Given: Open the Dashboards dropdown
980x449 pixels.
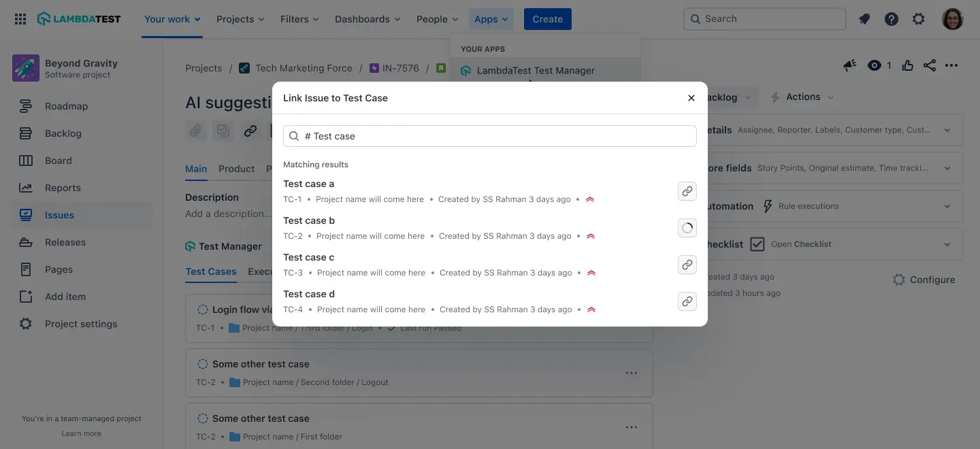Looking at the screenshot, I should 367,19.
